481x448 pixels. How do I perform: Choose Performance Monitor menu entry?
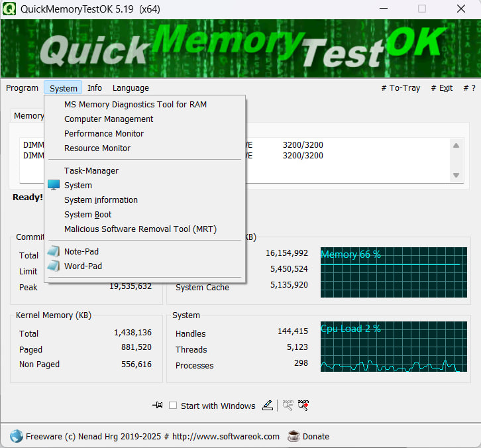click(145, 133)
